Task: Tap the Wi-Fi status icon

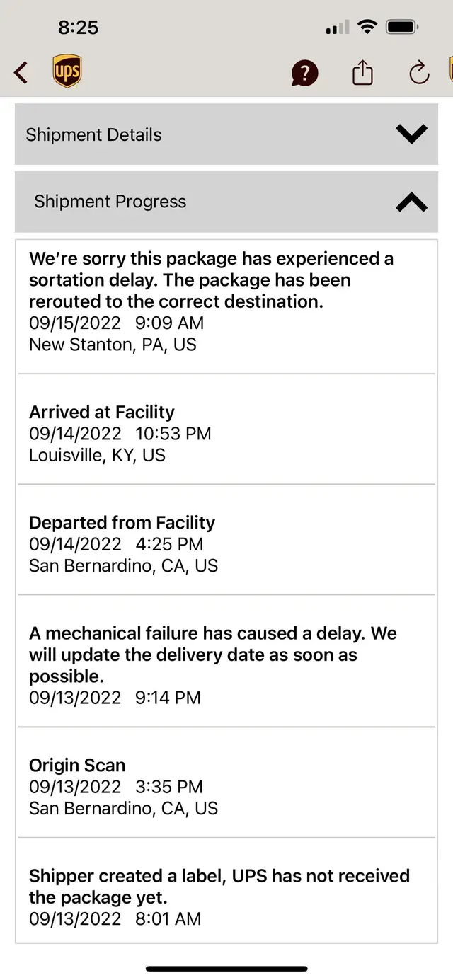Action: click(367, 28)
